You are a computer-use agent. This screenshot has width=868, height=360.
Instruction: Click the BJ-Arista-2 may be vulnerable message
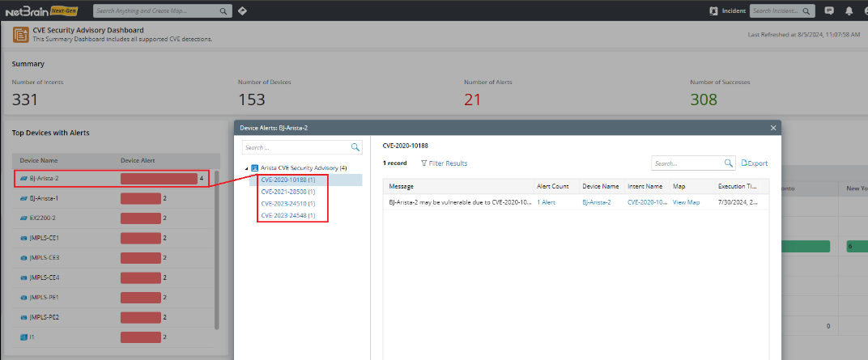click(x=460, y=202)
